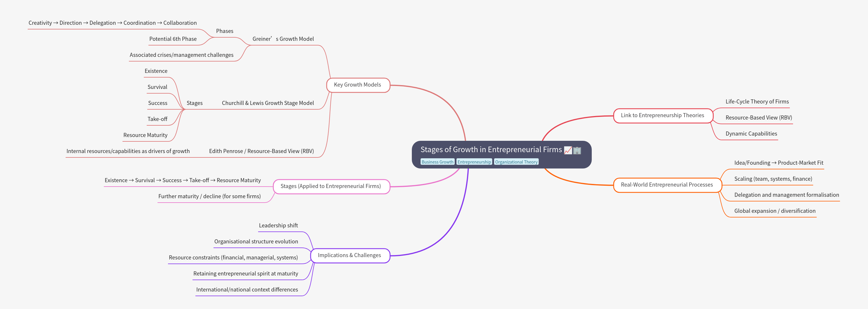
Task: Select the Phases sub-node under Greiner
Action: [x=224, y=31]
